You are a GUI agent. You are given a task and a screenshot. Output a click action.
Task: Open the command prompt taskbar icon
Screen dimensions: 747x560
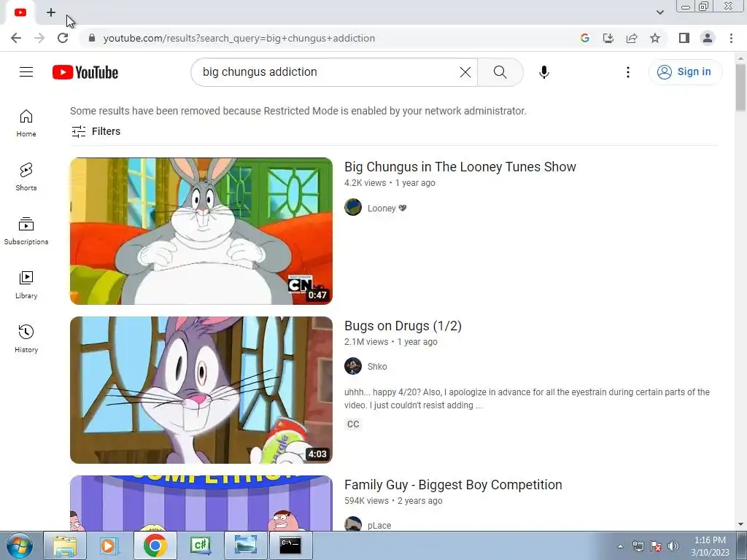(290, 545)
